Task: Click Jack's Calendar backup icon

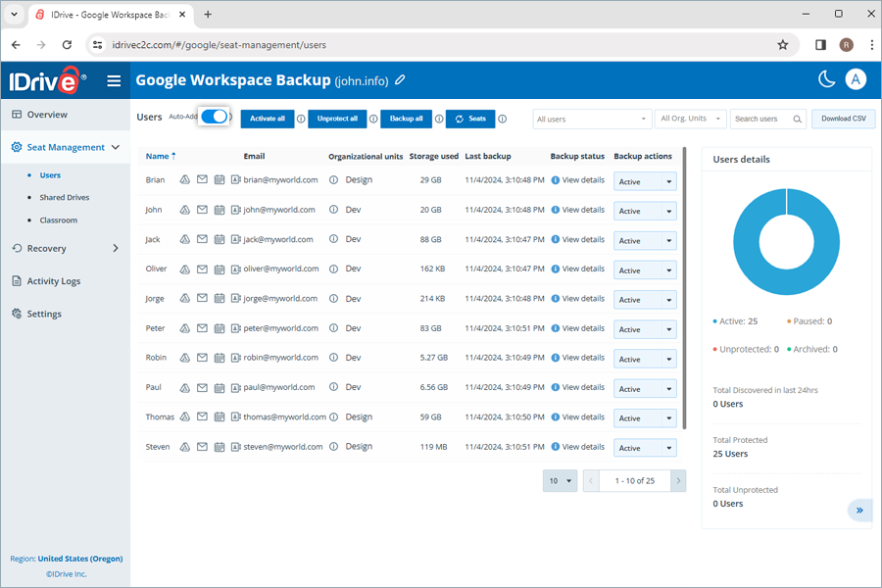Action: click(220, 239)
